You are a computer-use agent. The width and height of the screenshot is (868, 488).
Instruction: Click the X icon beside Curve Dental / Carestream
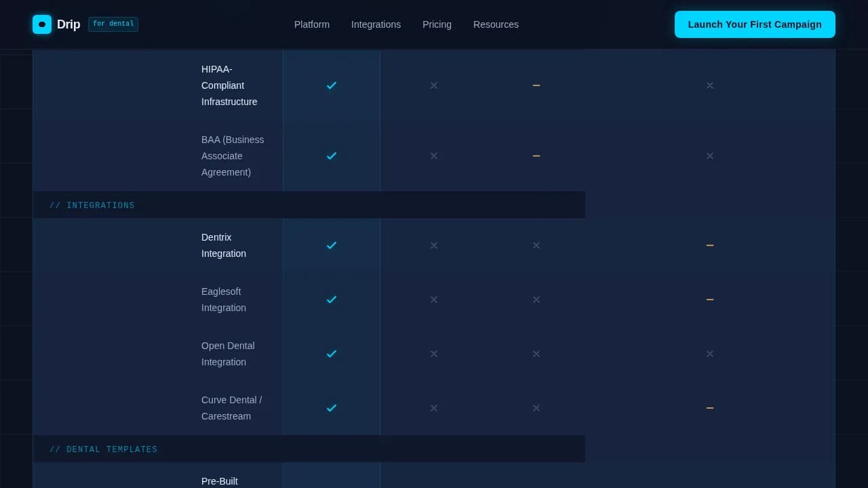tap(434, 408)
